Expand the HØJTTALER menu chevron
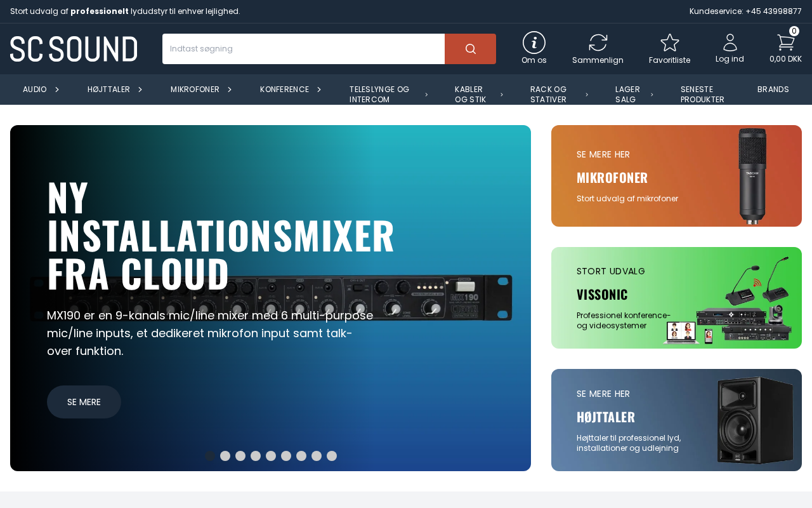 click(x=140, y=90)
